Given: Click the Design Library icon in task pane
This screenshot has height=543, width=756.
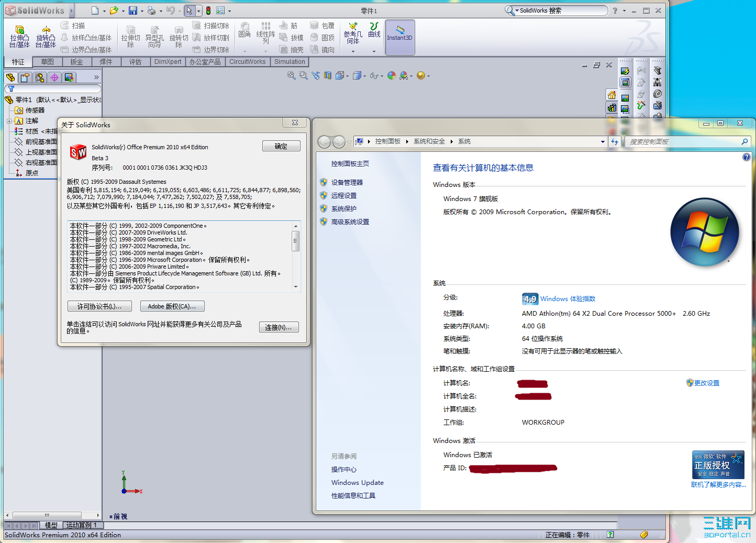Looking at the screenshot, I should tap(612, 108).
